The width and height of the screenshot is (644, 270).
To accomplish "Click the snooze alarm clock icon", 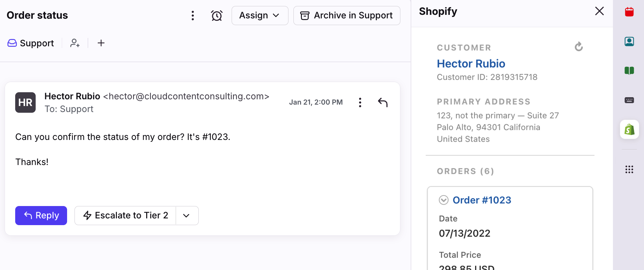I will (x=216, y=16).
